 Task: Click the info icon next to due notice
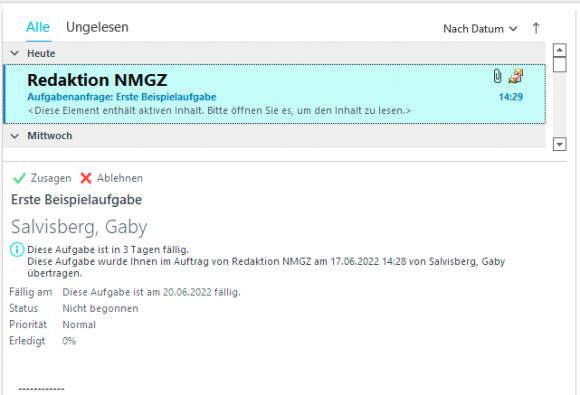click(x=17, y=250)
